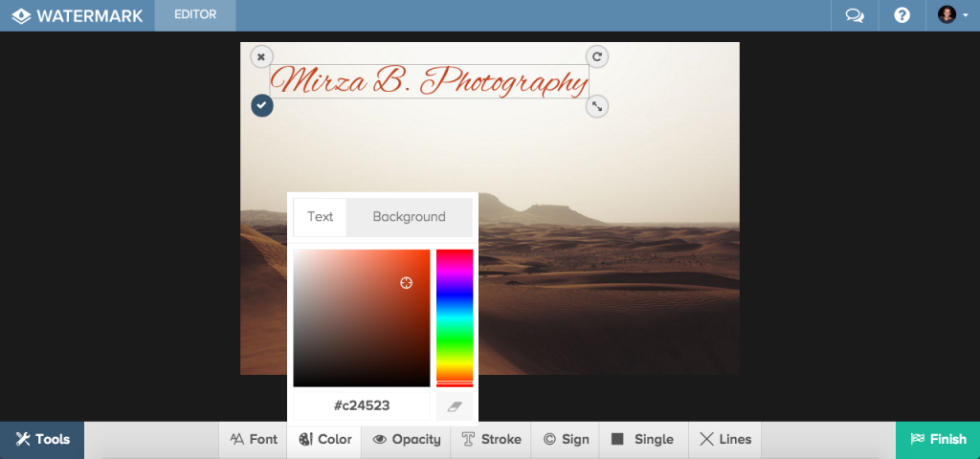Viewport: 980px width, 459px height.
Task: Open the EDITOR tab
Action: 195,15
